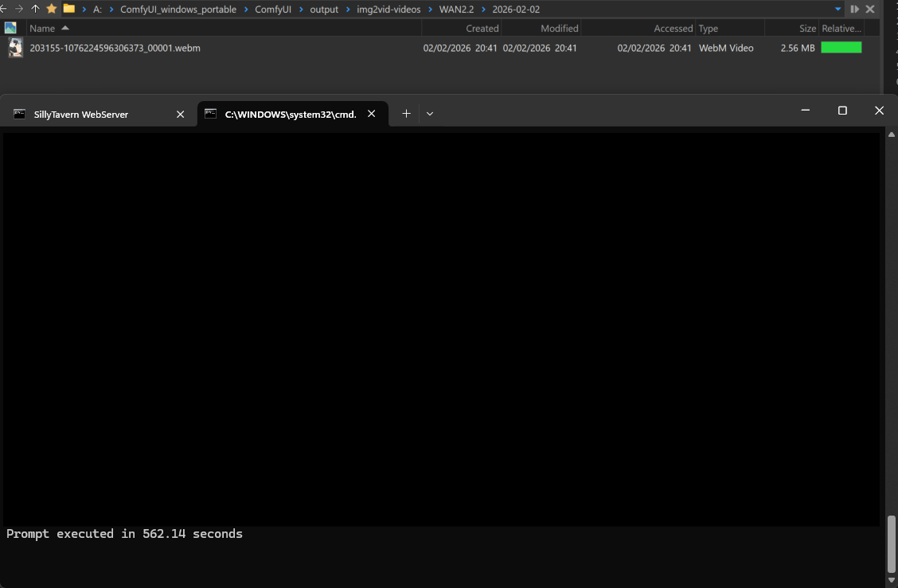Go back in file manager navigation
The width and height of the screenshot is (898, 588).
tap(3, 10)
